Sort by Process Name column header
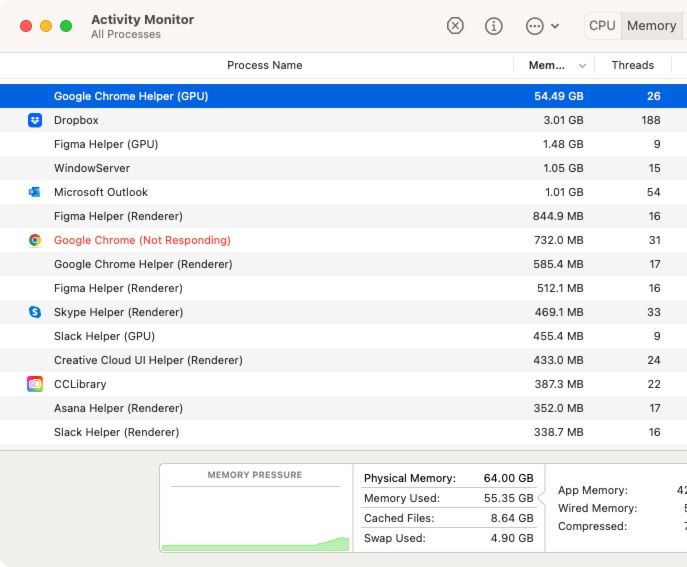The height and width of the screenshot is (567, 687). (x=264, y=66)
